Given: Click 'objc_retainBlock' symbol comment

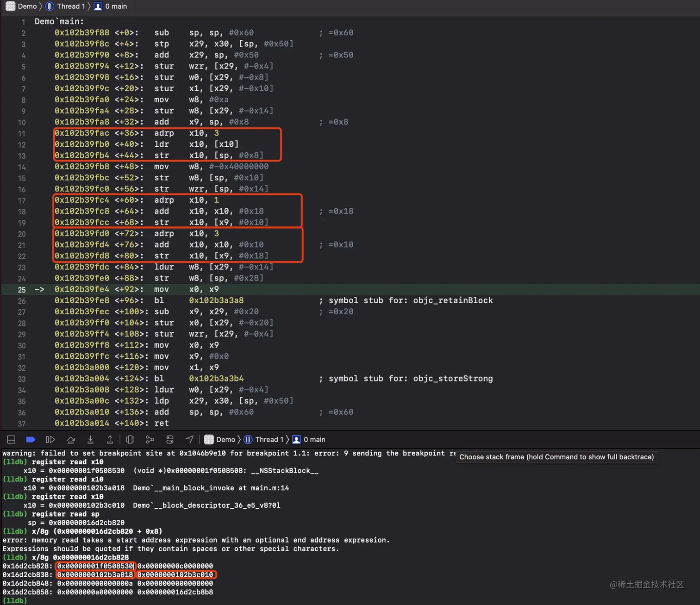Looking at the screenshot, I should (x=453, y=300).
